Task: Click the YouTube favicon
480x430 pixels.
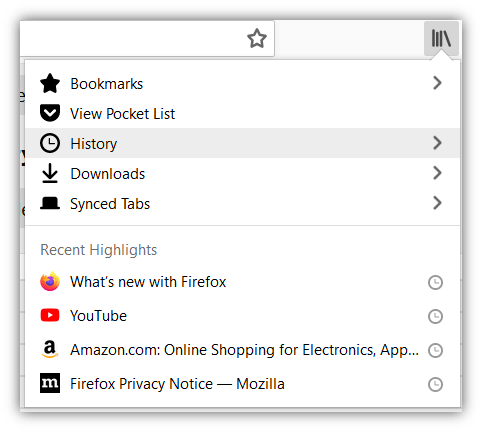Action: pyautogui.click(x=50, y=315)
